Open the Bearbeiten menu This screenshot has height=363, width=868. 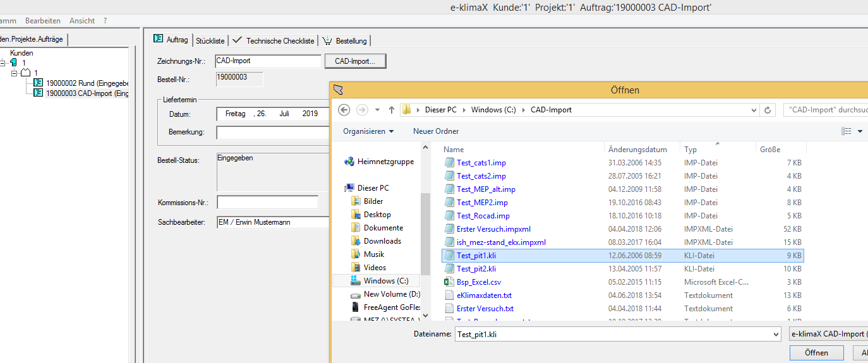(43, 21)
